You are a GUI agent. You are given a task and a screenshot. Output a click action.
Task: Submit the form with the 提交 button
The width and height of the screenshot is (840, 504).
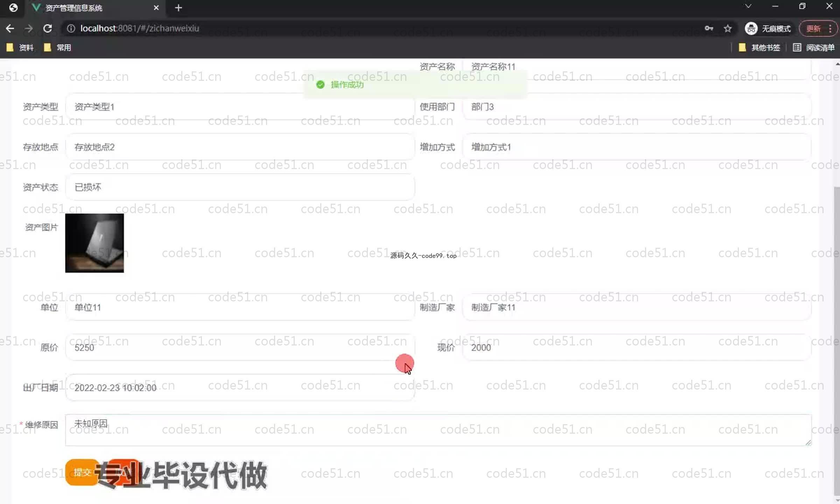pos(83,472)
